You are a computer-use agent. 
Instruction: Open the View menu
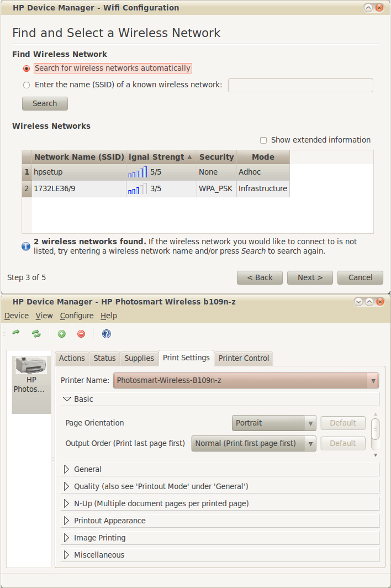coord(44,316)
